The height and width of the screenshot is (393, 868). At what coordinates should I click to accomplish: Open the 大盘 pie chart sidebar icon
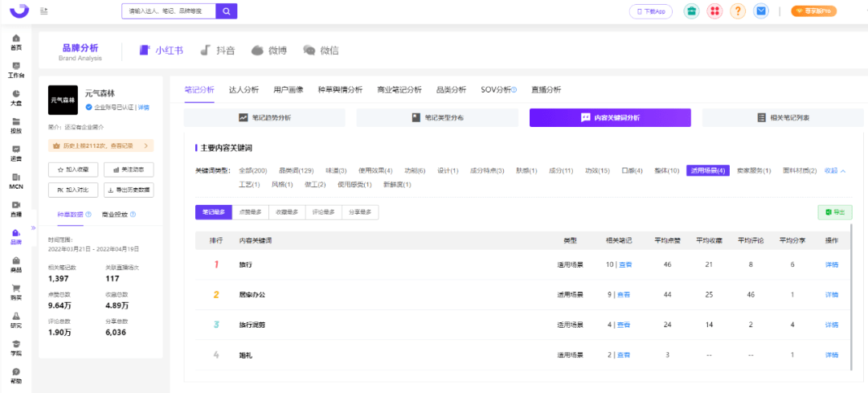[x=16, y=97]
